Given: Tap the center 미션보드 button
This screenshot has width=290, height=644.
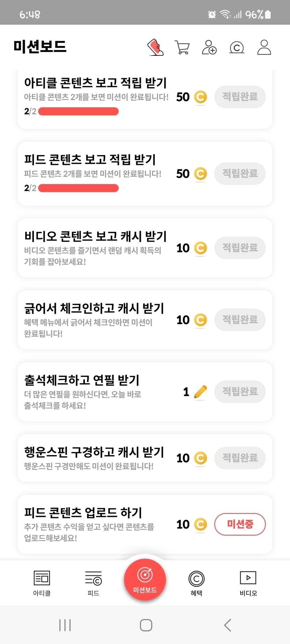Looking at the screenshot, I should point(145,579).
